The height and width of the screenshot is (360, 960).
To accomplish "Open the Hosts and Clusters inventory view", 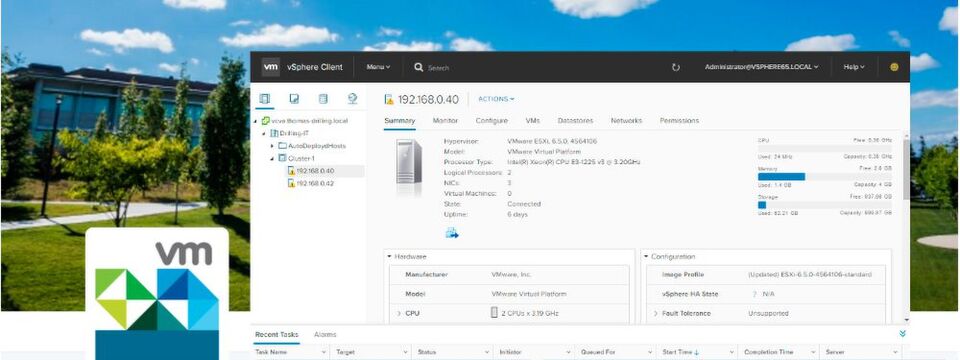I will 264,99.
